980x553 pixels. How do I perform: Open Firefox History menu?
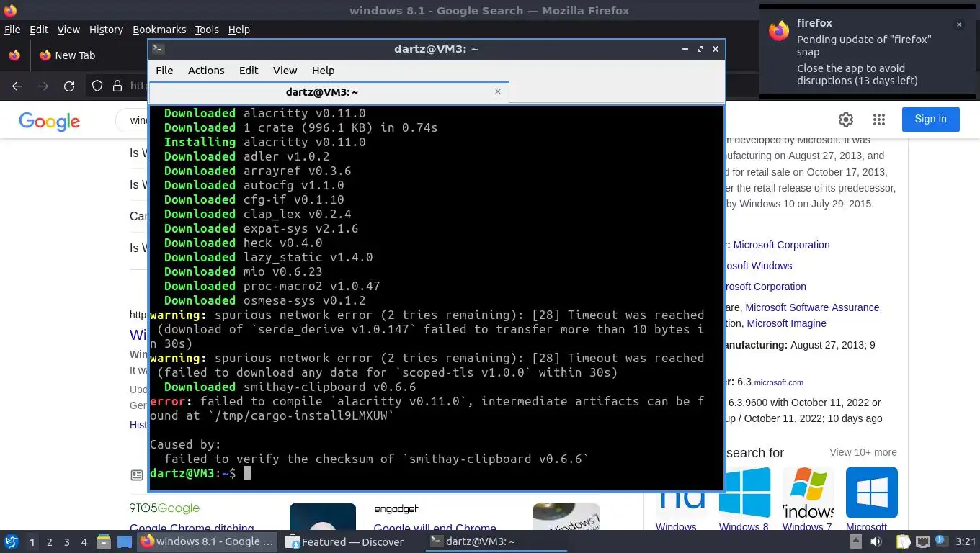106,30
